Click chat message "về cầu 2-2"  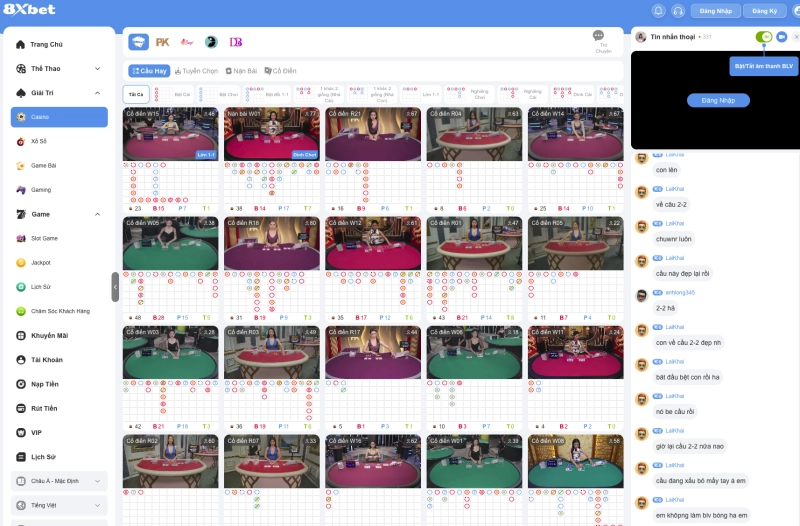tap(671, 205)
